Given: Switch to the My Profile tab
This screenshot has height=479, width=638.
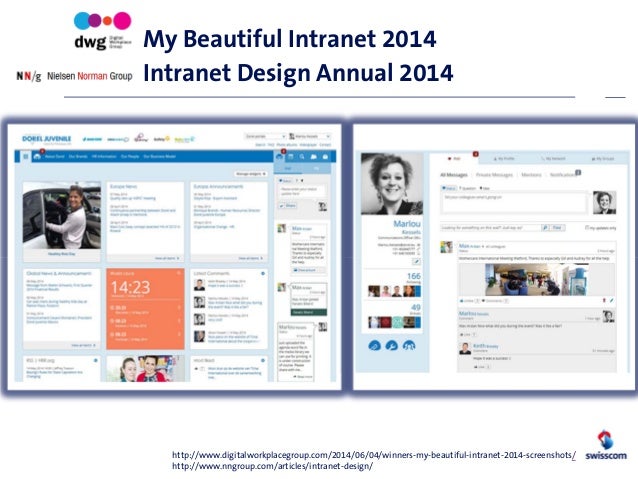Looking at the screenshot, I should pos(503,159).
